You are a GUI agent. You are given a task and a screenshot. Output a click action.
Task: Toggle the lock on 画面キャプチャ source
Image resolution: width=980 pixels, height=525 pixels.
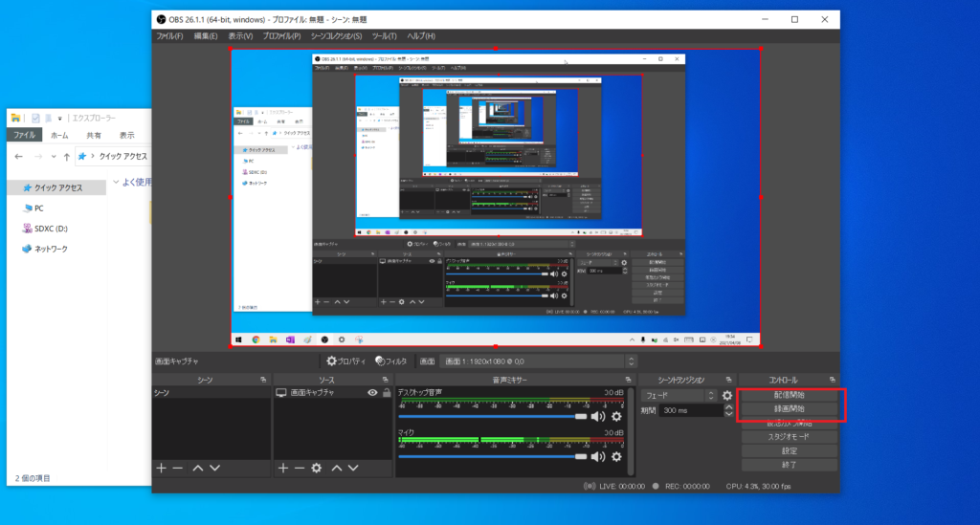pyautogui.click(x=387, y=393)
